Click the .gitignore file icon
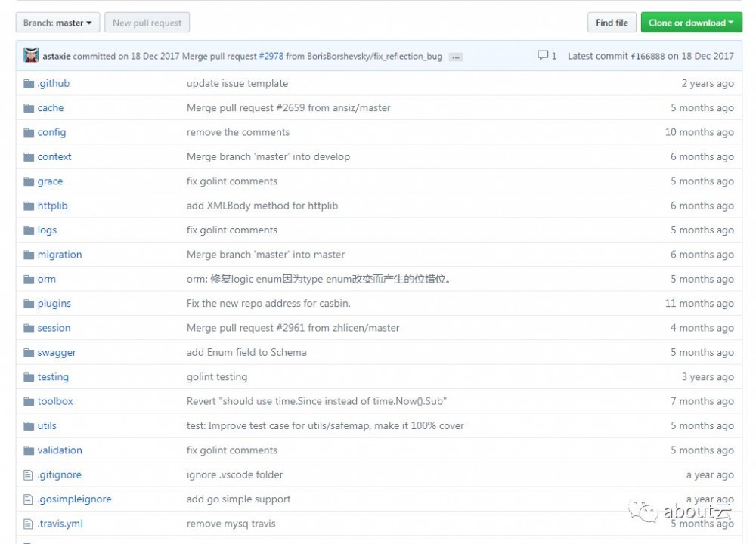756x544 pixels. (x=28, y=475)
